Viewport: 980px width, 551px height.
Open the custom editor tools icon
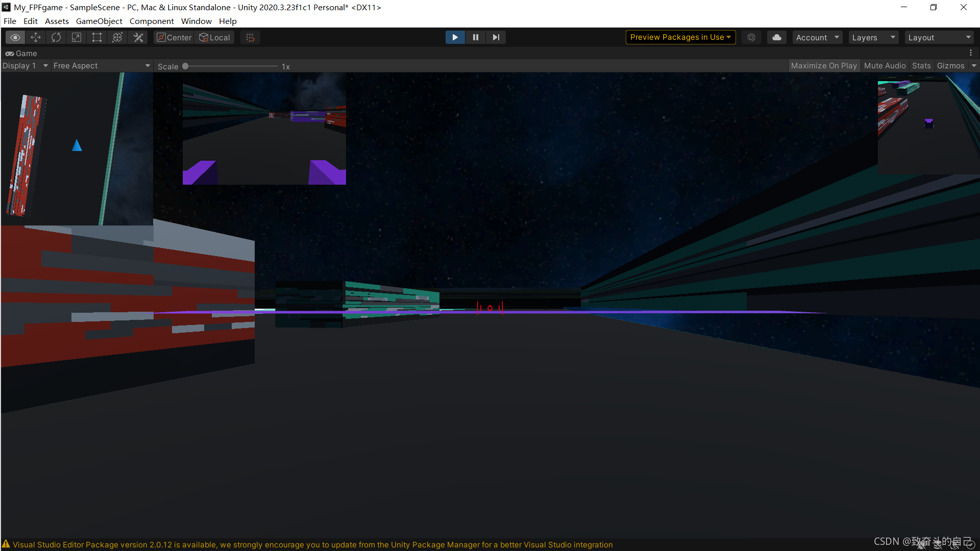tap(138, 37)
